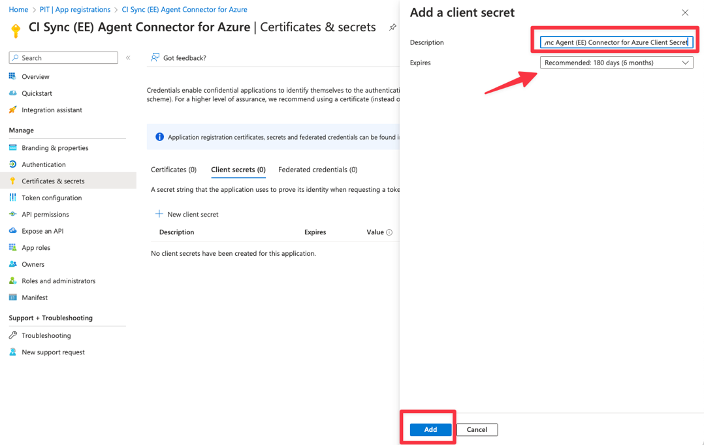Open App roles menu item
This screenshot has width=704, height=446.
(x=36, y=247)
